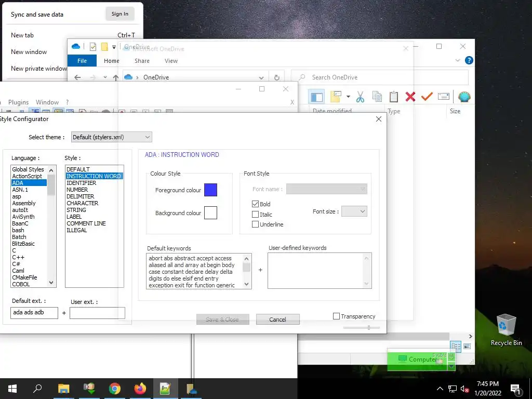Expand the Explorer ribbon chevron

point(457,60)
